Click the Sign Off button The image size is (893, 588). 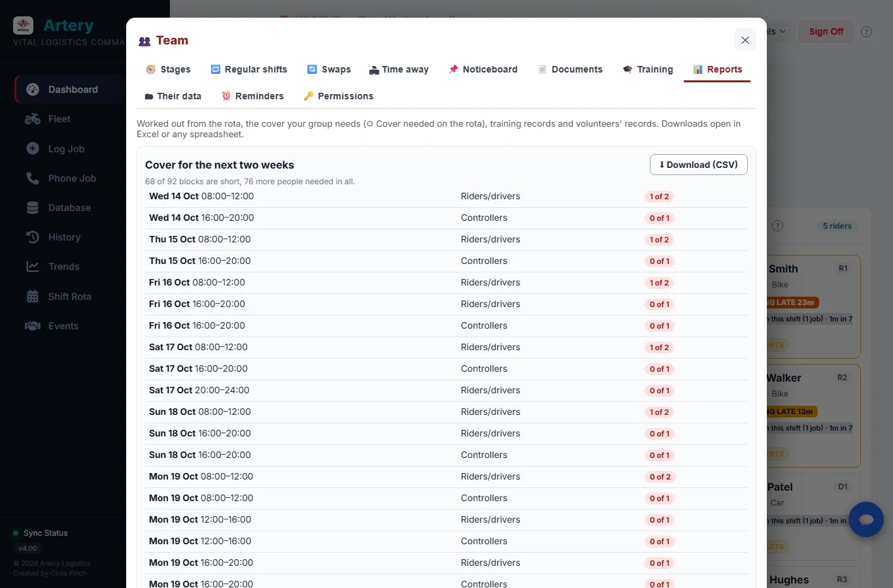826,31
